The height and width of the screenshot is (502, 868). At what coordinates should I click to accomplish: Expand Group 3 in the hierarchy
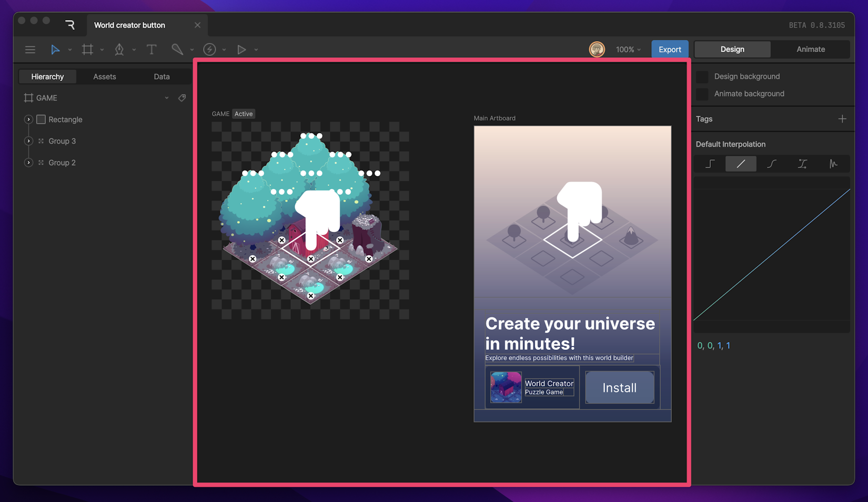28,141
